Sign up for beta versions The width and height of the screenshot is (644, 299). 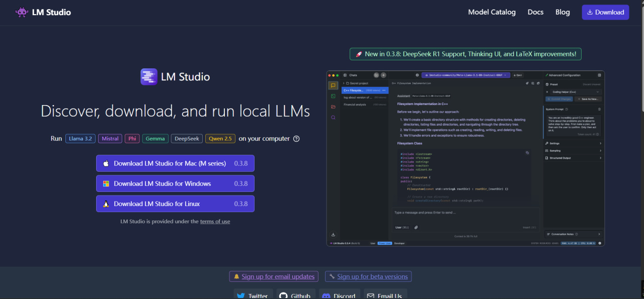[x=368, y=276]
